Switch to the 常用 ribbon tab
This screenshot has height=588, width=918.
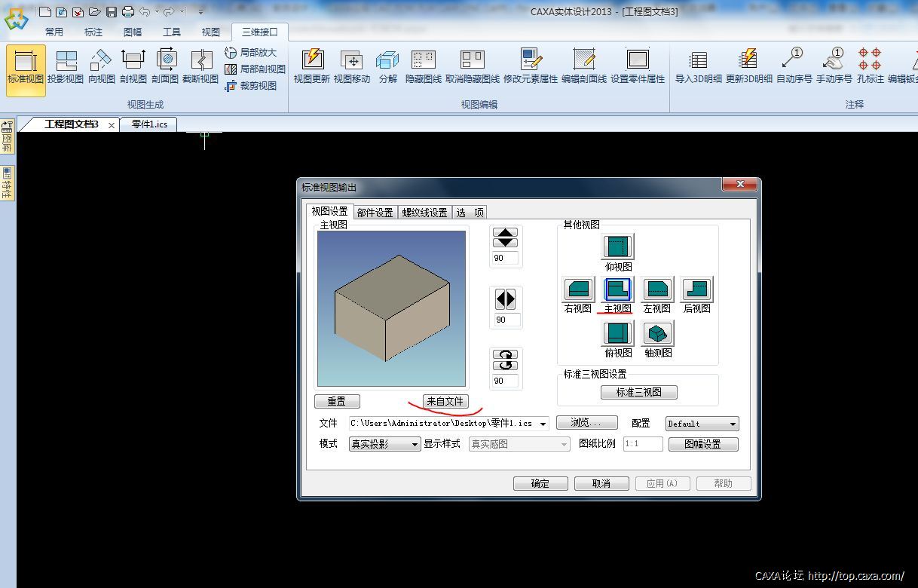[54, 32]
